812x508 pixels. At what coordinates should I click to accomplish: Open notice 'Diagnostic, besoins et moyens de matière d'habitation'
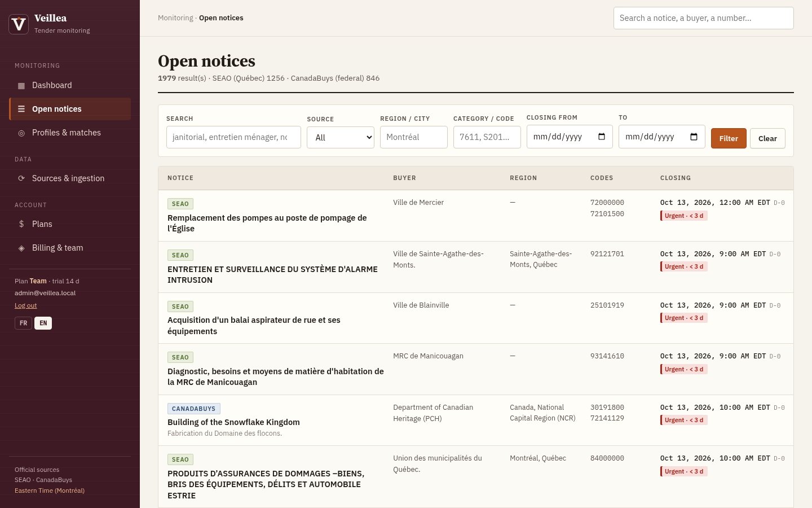coord(276,377)
